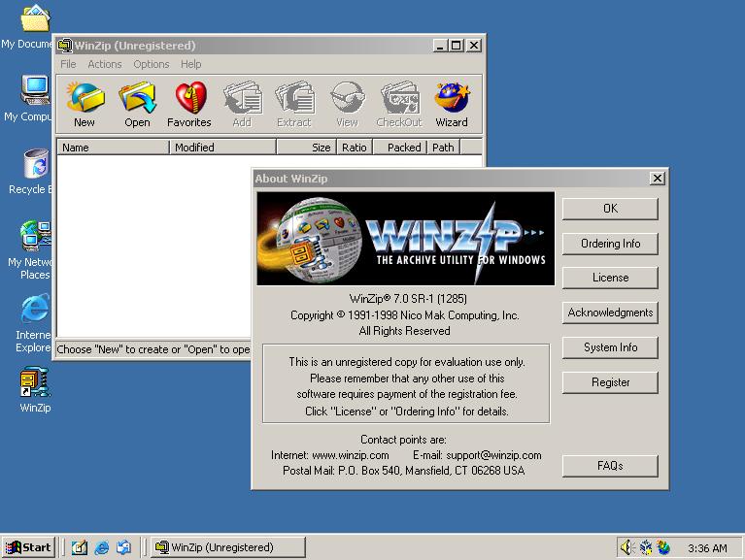The width and height of the screenshot is (745, 560).
Task: Click the New archive toolbar icon
Action: (x=85, y=104)
